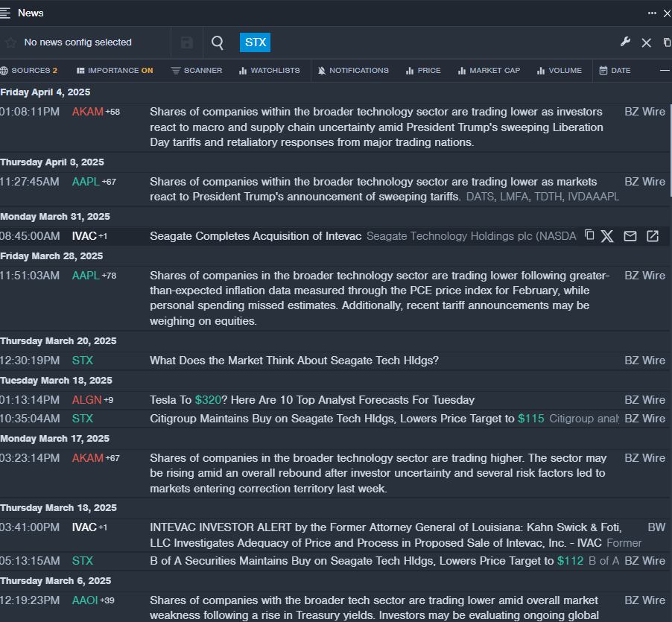The image size is (672, 622).
Task: Click the Tuesday March 18, 2025 date header
Action: pyautogui.click(x=56, y=381)
